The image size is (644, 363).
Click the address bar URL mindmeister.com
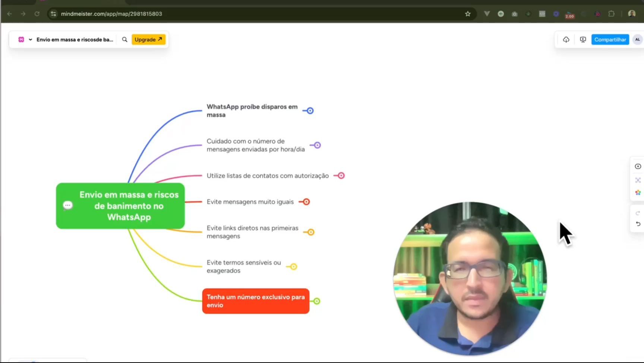pyautogui.click(x=111, y=14)
